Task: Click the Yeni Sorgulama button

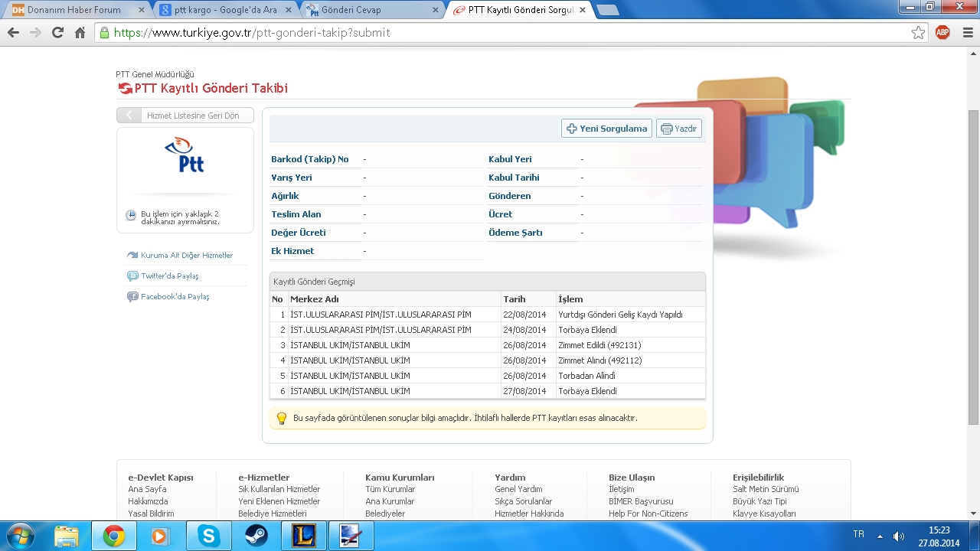Action: coord(606,129)
